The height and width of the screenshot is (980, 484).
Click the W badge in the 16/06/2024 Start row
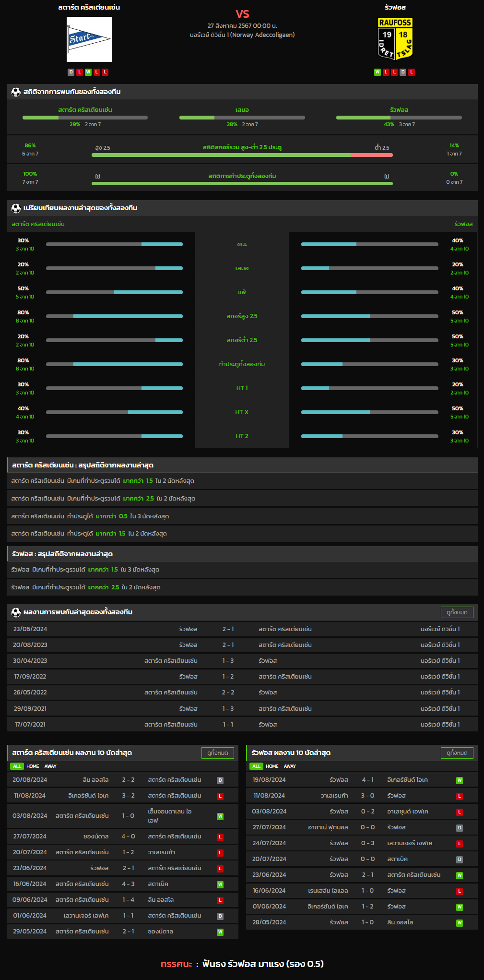tap(220, 884)
